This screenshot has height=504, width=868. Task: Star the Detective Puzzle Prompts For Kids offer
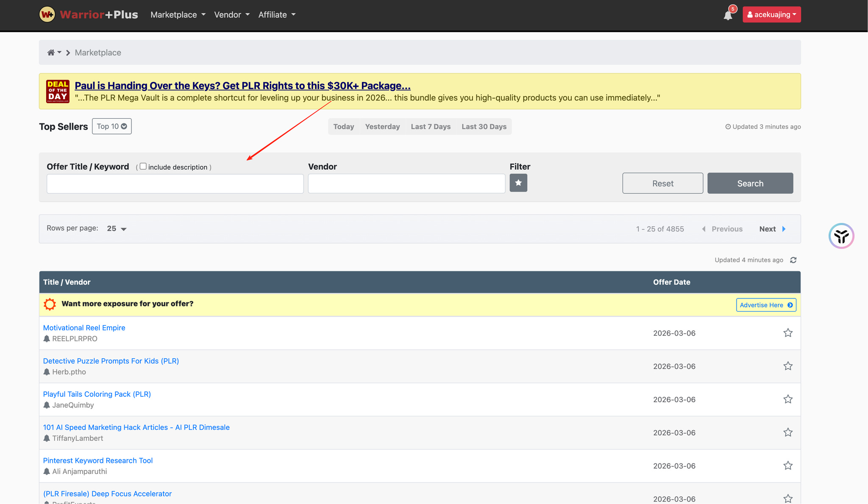787,366
